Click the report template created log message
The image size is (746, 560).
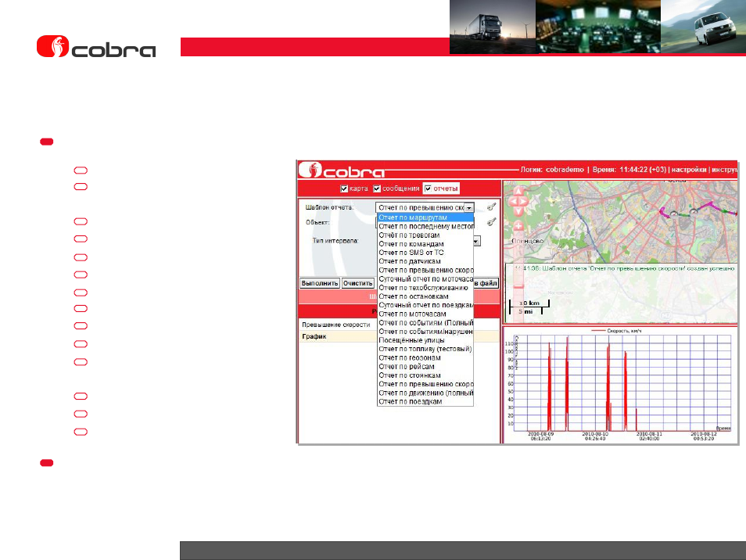(624, 268)
